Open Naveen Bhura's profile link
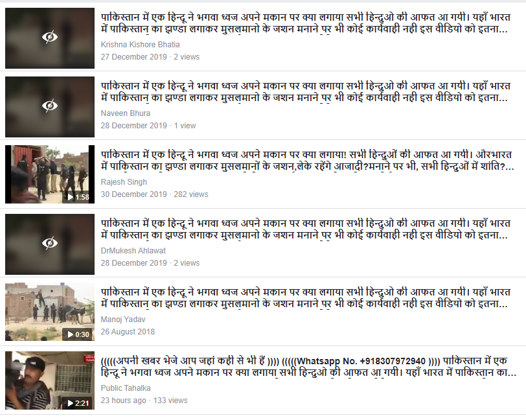This screenshot has height=420, width=526. [x=126, y=113]
